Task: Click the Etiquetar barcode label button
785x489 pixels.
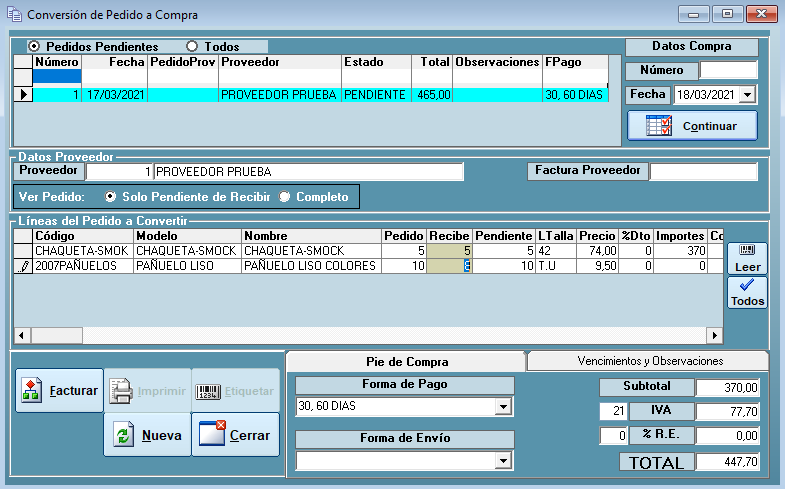Action: tap(235, 390)
